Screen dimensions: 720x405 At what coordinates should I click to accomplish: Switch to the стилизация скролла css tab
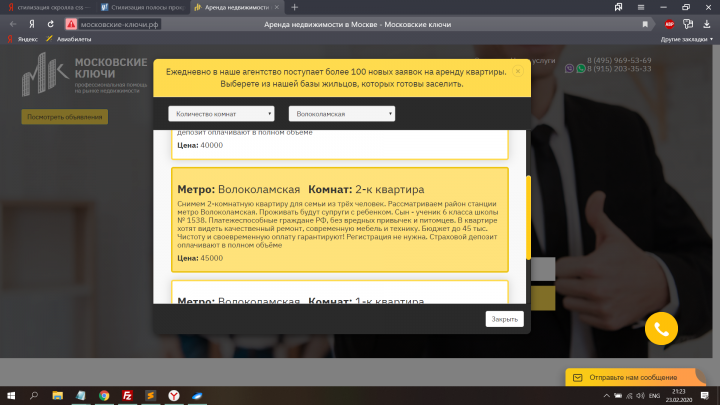pyautogui.click(x=48, y=7)
